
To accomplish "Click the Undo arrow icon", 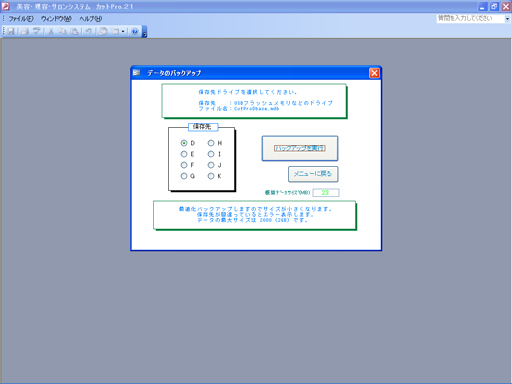I will click(x=88, y=31).
